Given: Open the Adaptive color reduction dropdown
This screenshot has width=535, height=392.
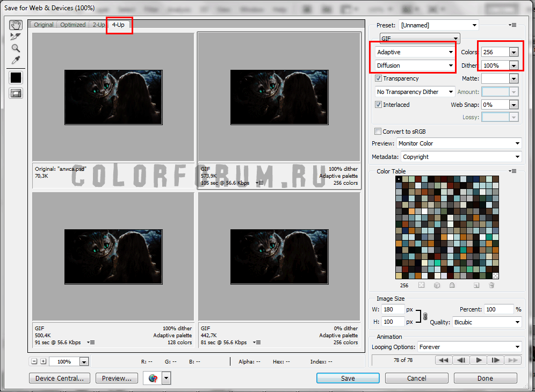Looking at the screenshot, I should [x=415, y=52].
